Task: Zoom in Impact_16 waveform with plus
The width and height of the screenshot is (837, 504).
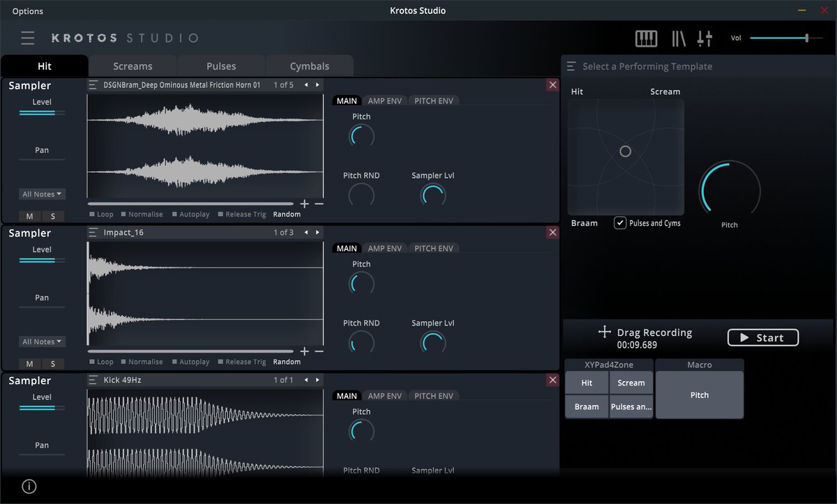Action: 304,351
